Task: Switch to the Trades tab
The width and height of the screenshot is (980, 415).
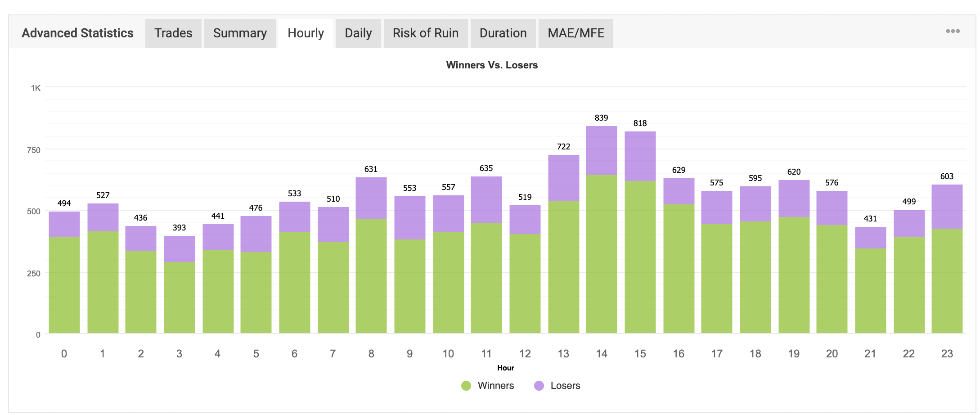Action: coord(173,33)
